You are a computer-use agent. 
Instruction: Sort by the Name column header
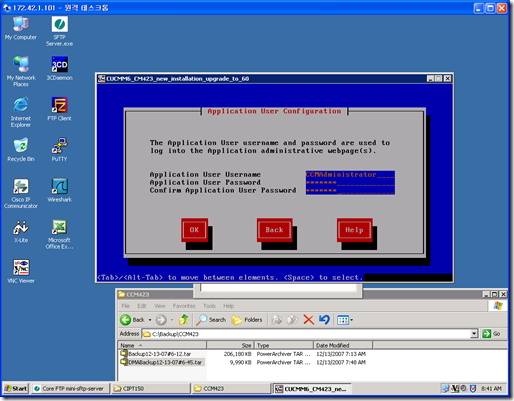162,345
